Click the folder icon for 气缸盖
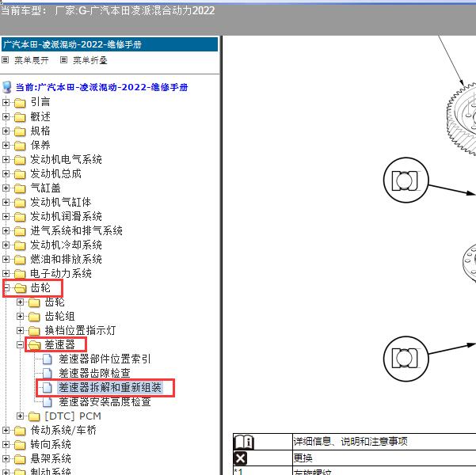Image resolution: width=476 pixels, height=475 pixels. click(x=20, y=188)
